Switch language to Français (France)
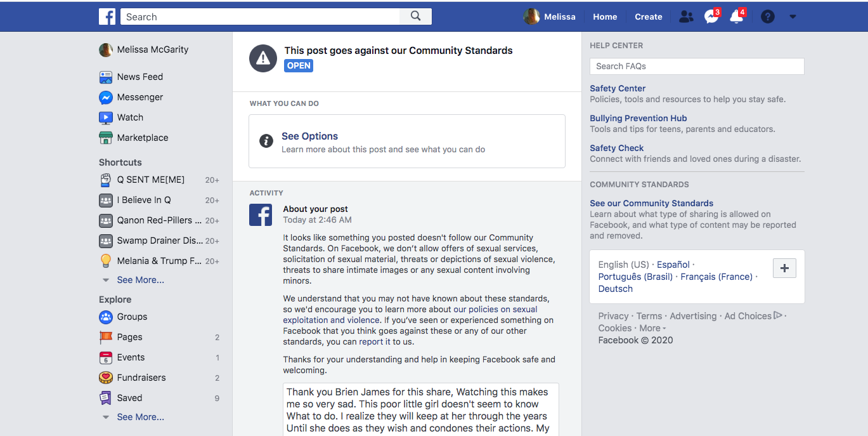This screenshot has height=436, width=868. (x=716, y=277)
